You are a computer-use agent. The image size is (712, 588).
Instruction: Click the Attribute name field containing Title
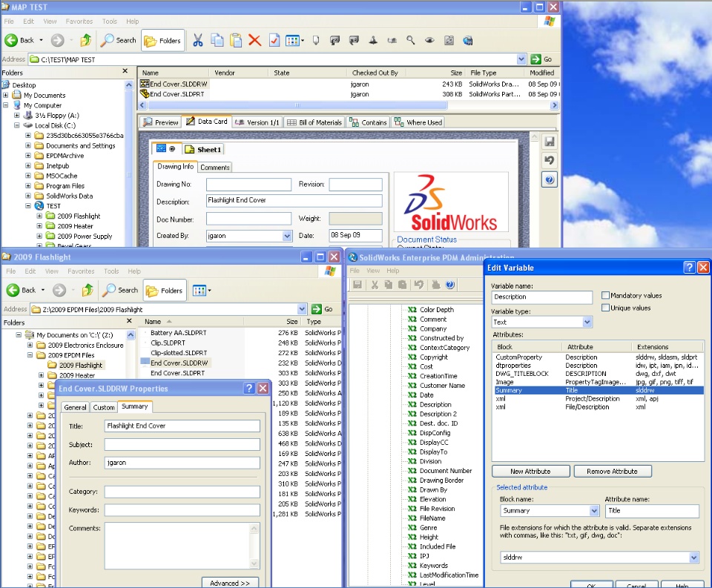point(652,511)
